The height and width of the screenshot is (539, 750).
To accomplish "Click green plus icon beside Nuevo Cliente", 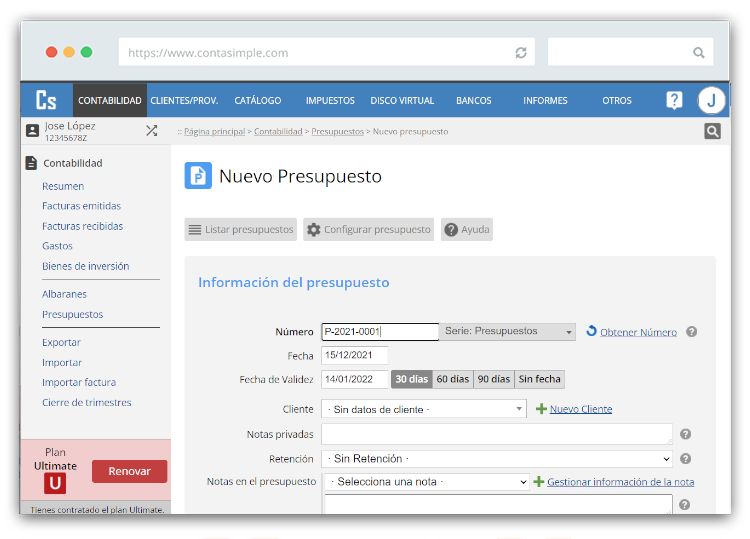I will (541, 409).
